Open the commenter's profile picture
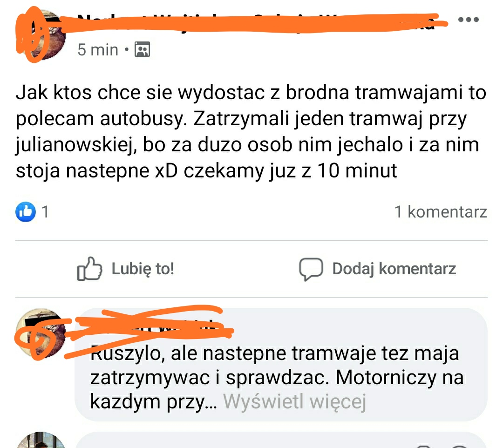The image size is (503, 448). pos(41,333)
